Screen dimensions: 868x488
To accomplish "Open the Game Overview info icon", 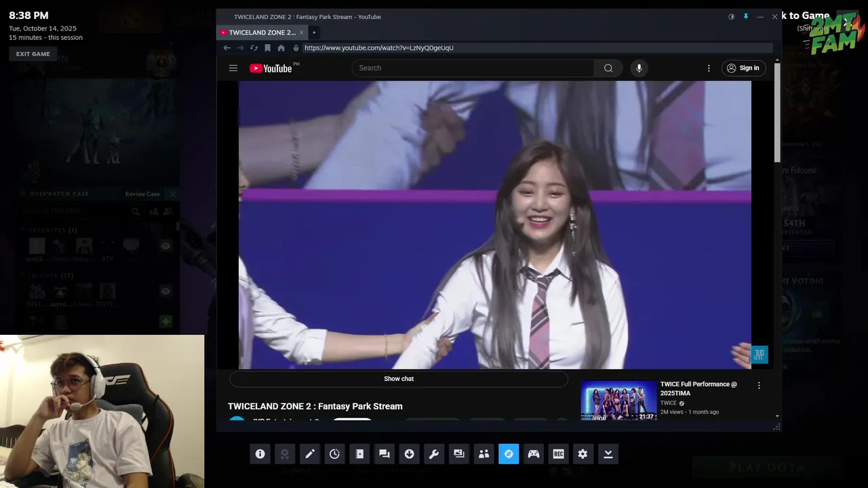I will point(260,454).
